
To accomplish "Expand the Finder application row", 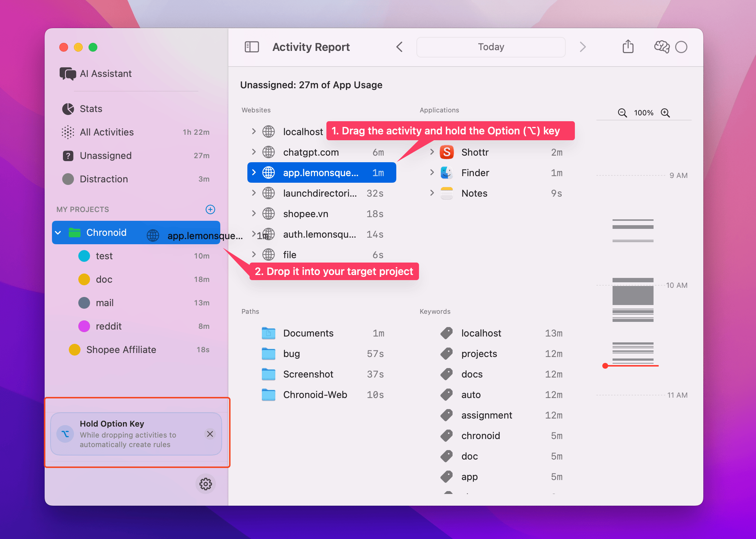I will click(432, 172).
